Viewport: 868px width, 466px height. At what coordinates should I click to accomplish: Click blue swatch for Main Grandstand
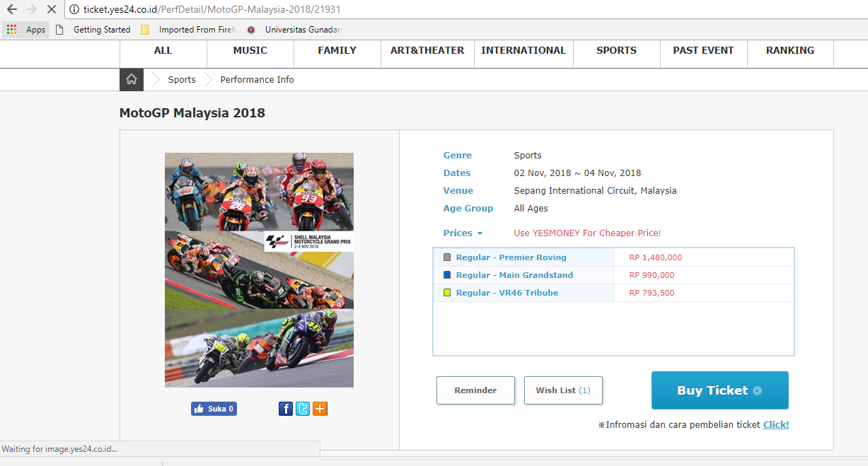447,275
